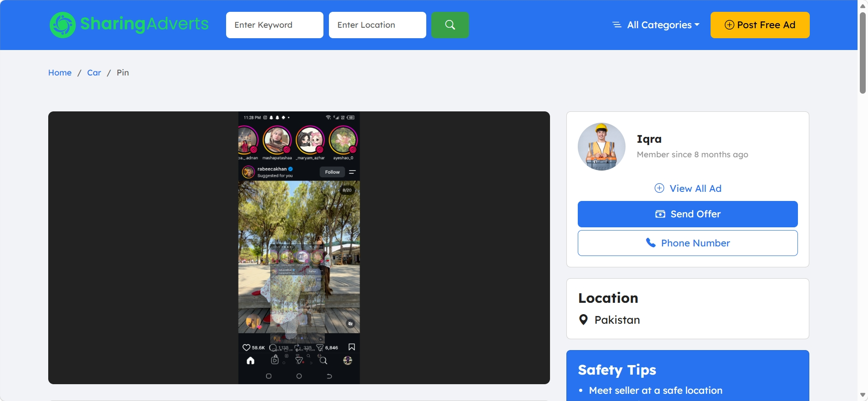Click the Location heading
Image resolution: width=868 pixels, height=401 pixels.
pyautogui.click(x=608, y=298)
